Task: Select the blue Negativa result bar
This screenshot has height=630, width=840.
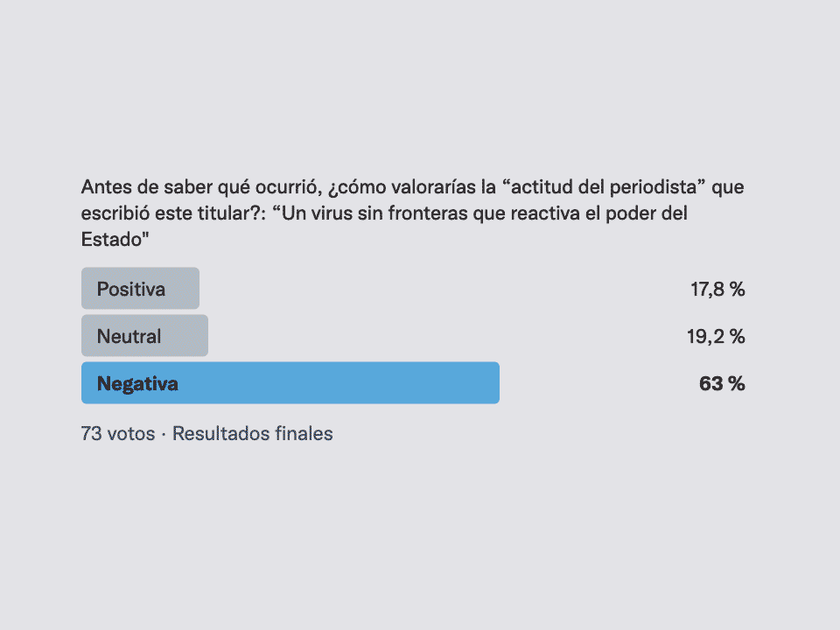Action: pyautogui.click(x=290, y=382)
